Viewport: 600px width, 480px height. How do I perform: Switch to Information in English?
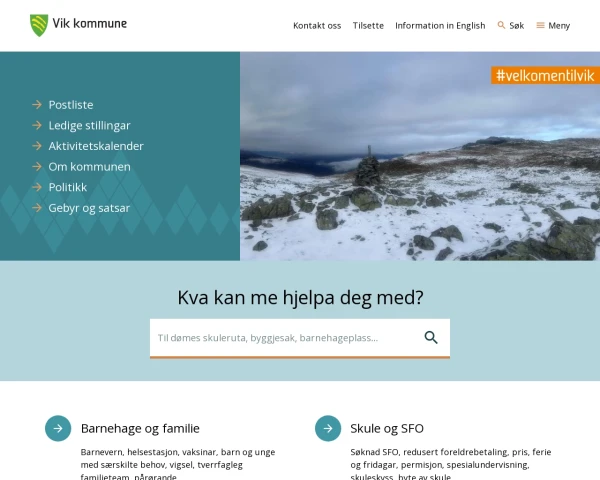[x=440, y=26]
